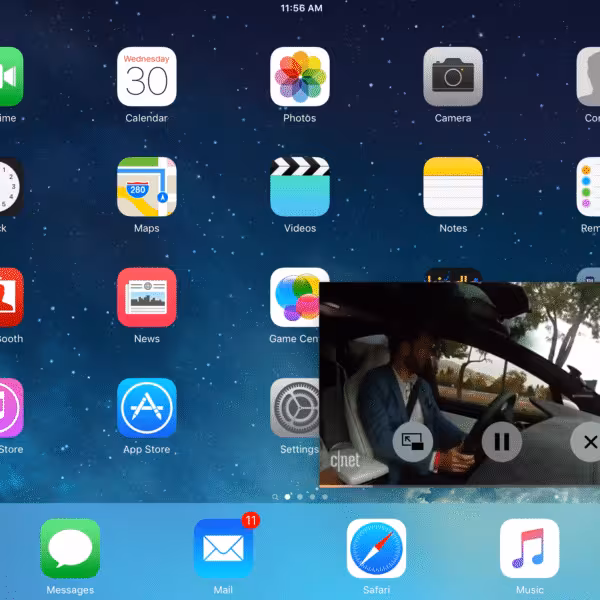Close the picture-in-picture video
Image resolution: width=600 pixels, height=600 pixels.
[x=586, y=442]
